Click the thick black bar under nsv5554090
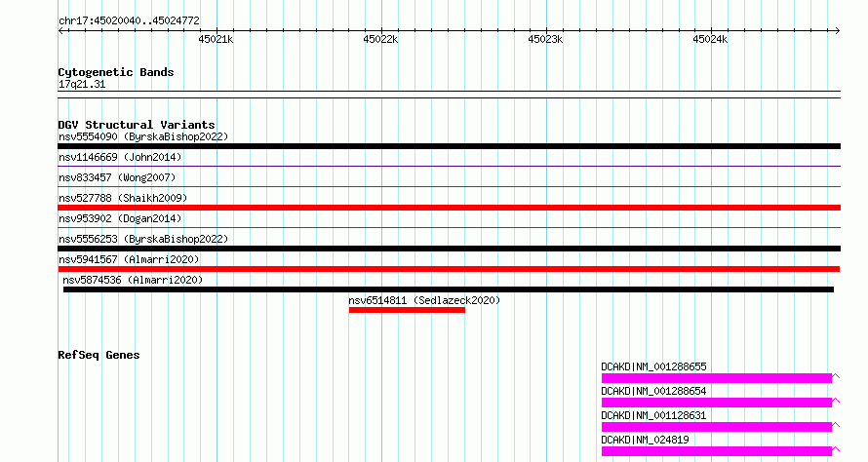The image size is (868, 462). click(449, 146)
